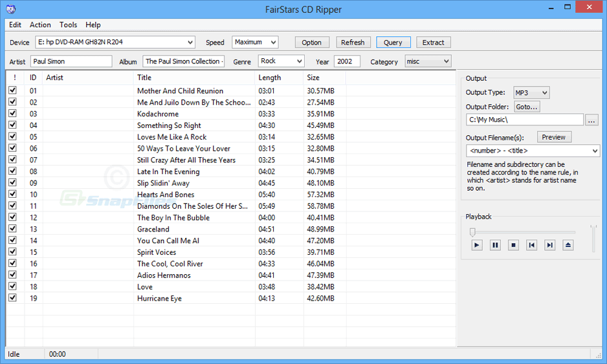The width and height of the screenshot is (607, 364).
Task: Sort by the Length column header
Action: pos(279,78)
